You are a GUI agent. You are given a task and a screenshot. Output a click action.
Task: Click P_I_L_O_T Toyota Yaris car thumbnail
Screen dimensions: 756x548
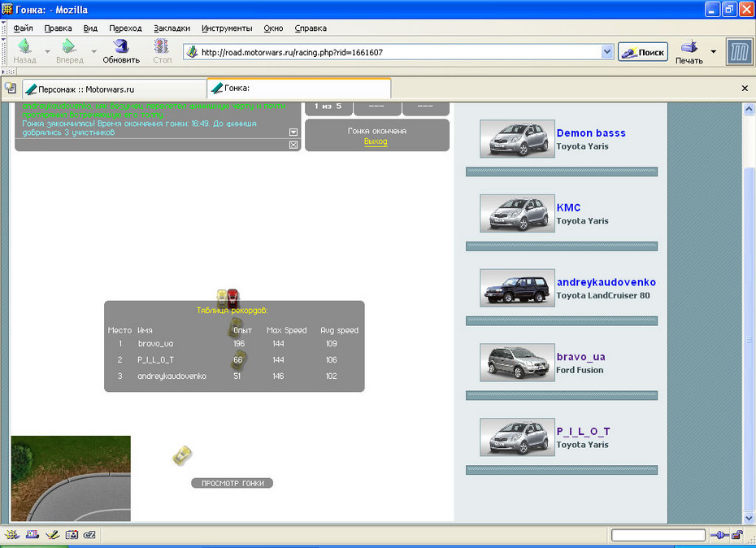(x=517, y=437)
